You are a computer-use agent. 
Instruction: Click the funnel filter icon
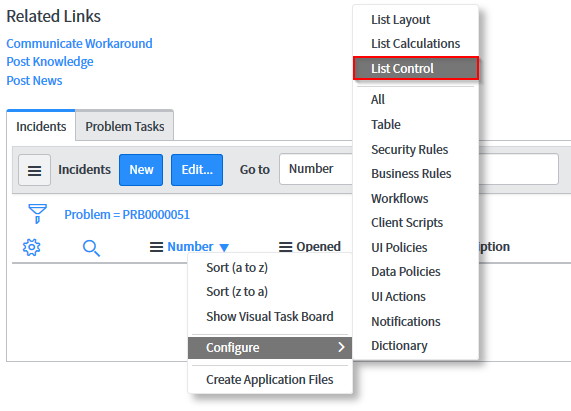click(38, 214)
